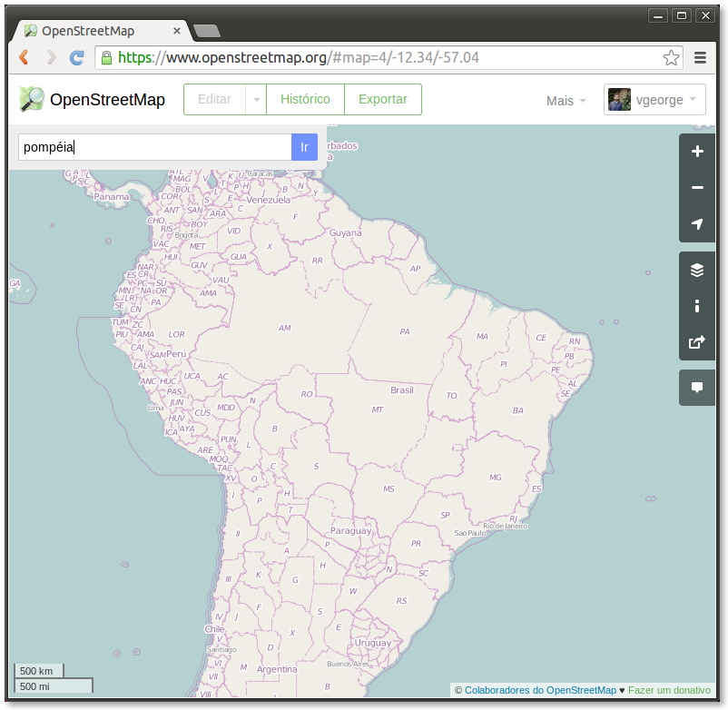The height and width of the screenshot is (710, 728).
Task: Open a new browser tab
Action: coord(207,31)
